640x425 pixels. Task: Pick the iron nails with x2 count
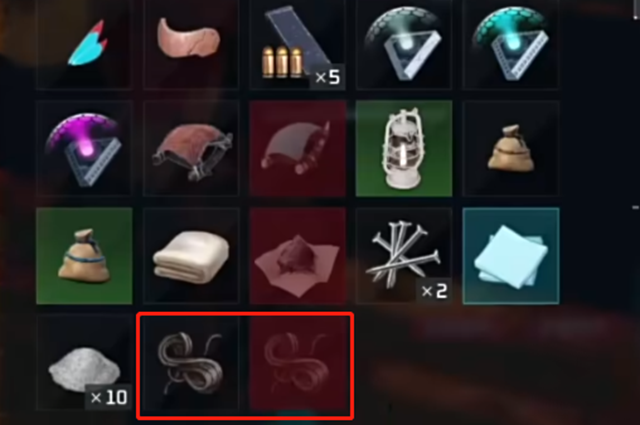[404, 256]
